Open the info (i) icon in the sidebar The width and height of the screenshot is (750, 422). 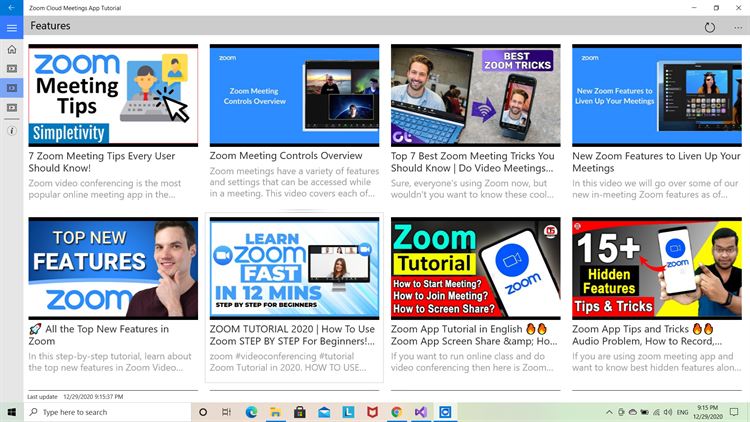pos(11,131)
